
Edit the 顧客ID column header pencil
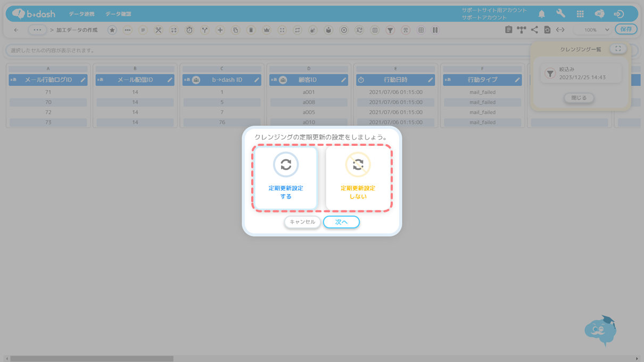pyautogui.click(x=343, y=80)
